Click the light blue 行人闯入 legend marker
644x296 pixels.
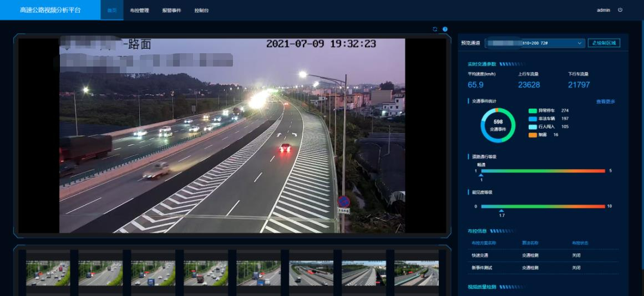tap(533, 127)
